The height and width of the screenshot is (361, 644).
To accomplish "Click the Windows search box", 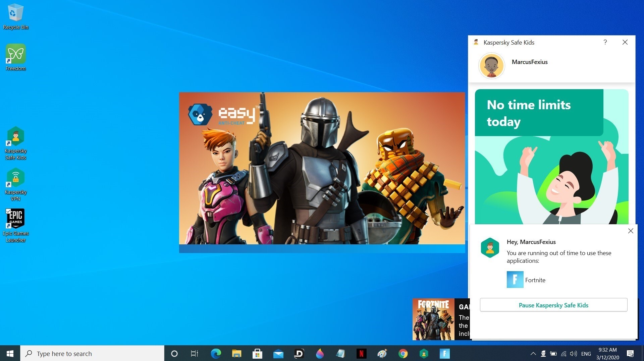I will (92, 354).
